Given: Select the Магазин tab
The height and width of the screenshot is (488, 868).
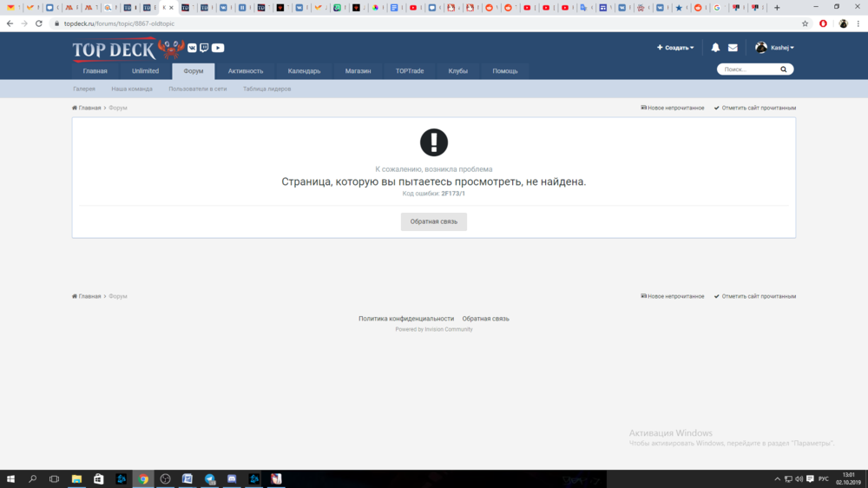Looking at the screenshot, I should pyautogui.click(x=358, y=71).
